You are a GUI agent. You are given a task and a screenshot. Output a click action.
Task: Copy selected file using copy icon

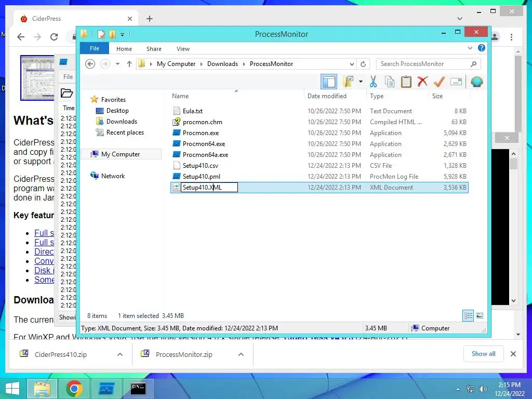tap(390, 82)
